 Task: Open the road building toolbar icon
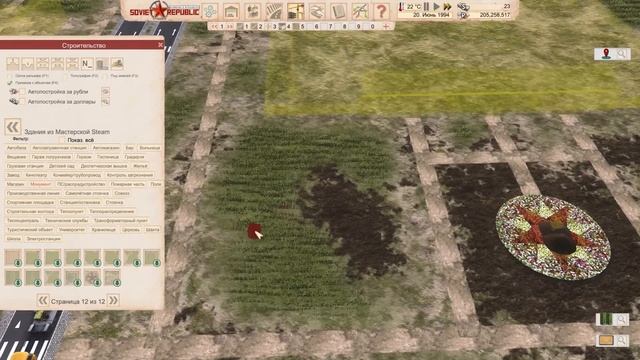[x=274, y=11]
